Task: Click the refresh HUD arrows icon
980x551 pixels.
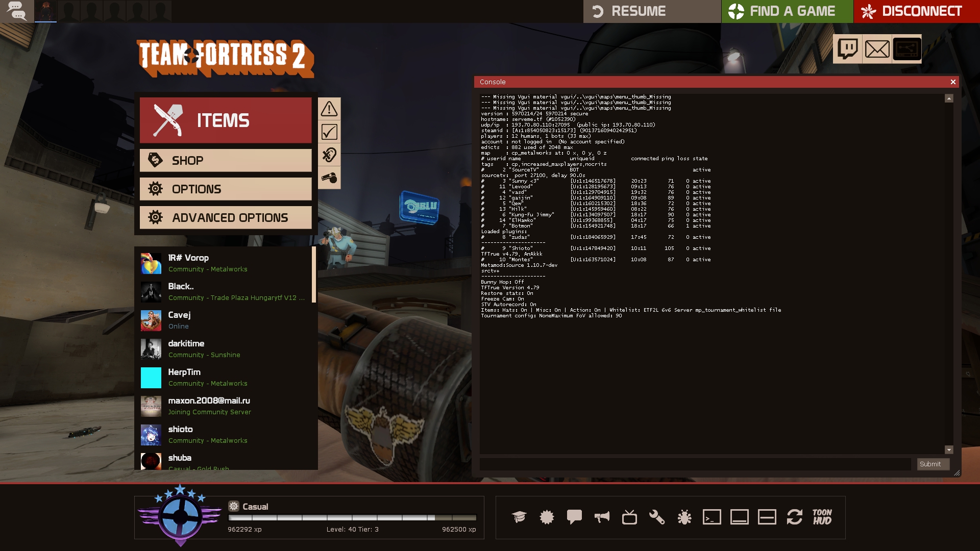Action: point(795,517)
